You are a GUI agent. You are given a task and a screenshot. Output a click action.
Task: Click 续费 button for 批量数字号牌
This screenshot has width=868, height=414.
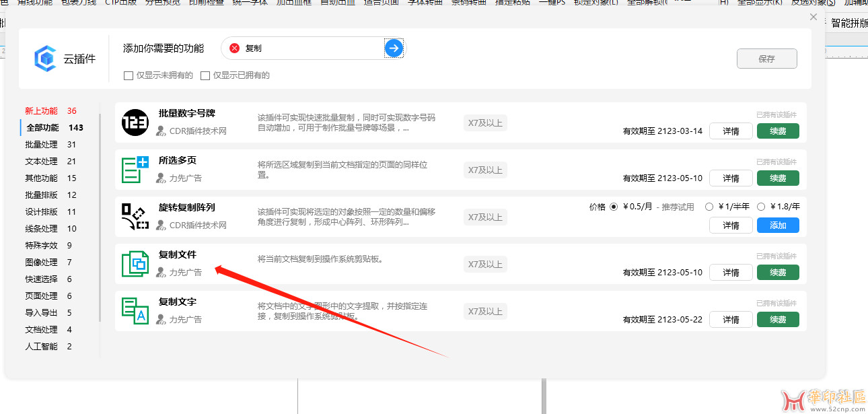[x=778, y=131]
